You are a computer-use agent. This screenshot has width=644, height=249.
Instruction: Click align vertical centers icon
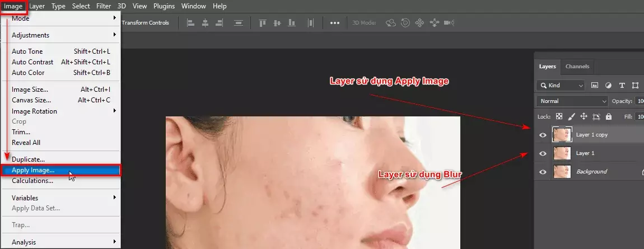pyautogui.click(x=277, y=23)
